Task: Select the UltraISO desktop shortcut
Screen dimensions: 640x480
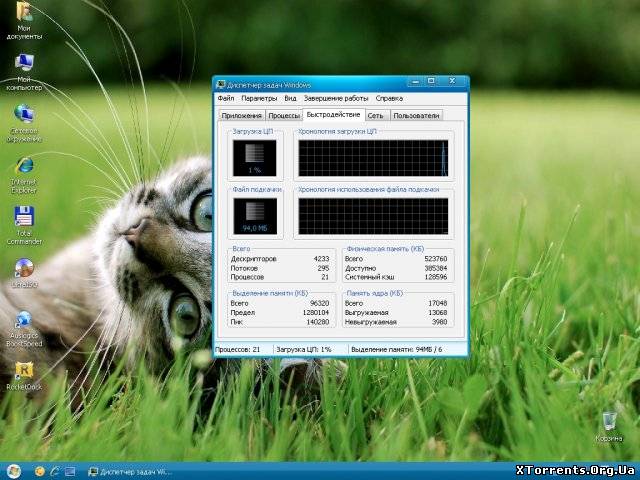Action: pyautogui.click(x=24, y=268)
